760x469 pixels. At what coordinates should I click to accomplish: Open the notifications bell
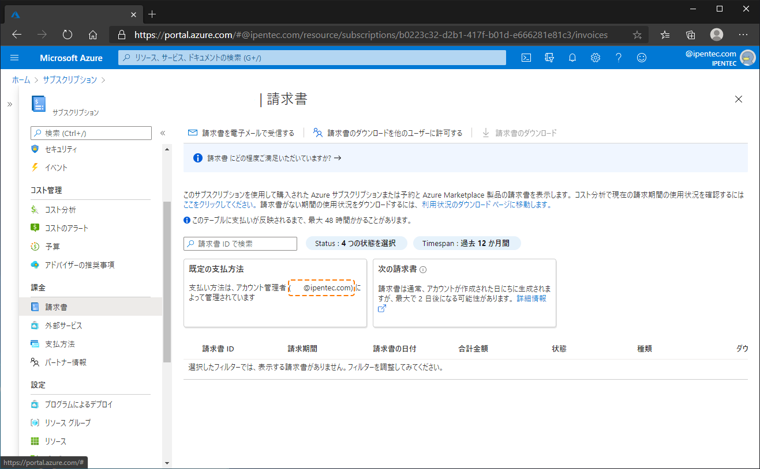(572, 58)
